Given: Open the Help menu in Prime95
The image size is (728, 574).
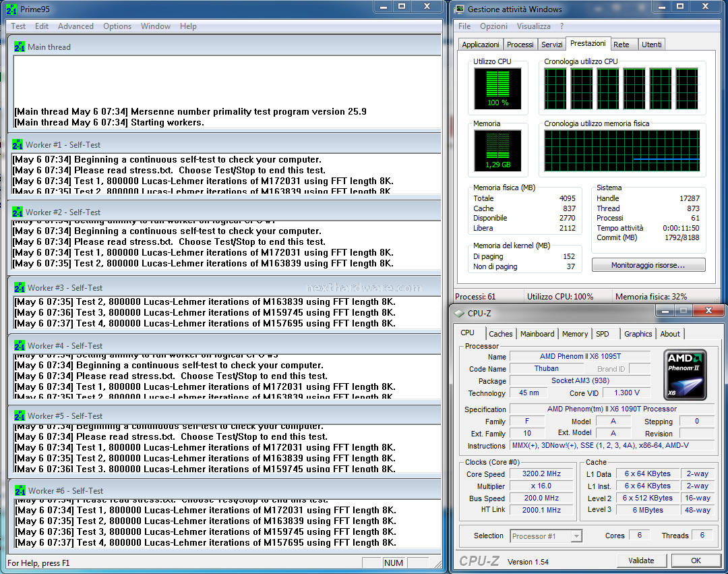Looking at the screenshot, I should 188,26.
